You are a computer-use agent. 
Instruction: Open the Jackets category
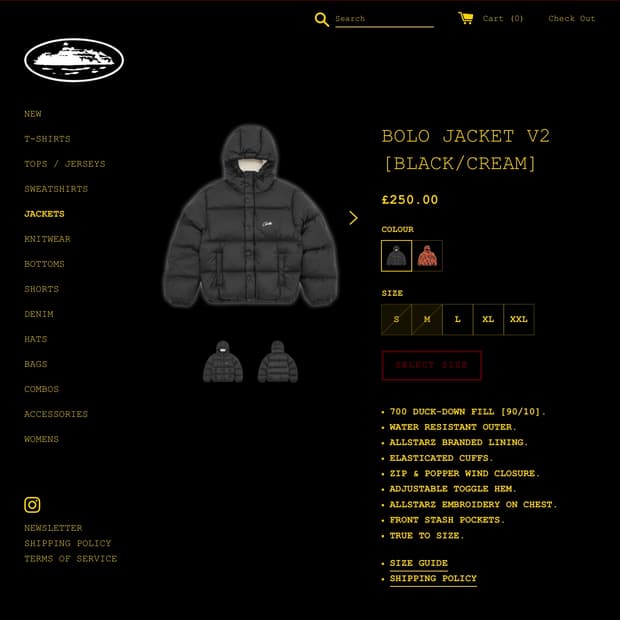coord(44,214)
